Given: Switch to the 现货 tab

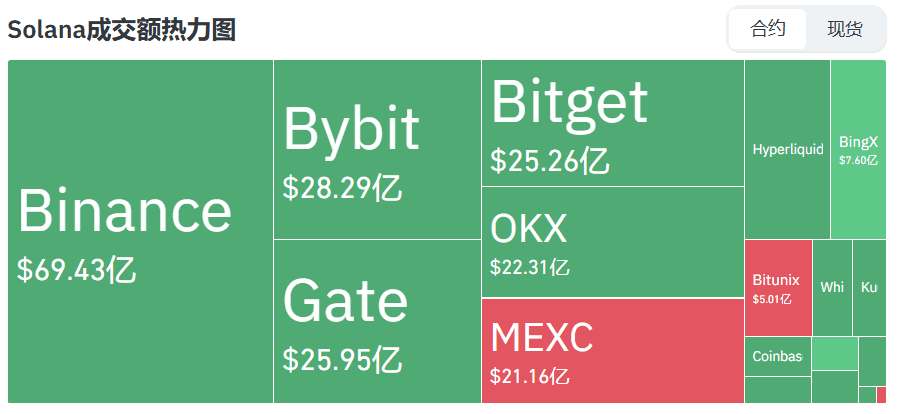Looking at the screenshot, I should click(x=844, y=29).
